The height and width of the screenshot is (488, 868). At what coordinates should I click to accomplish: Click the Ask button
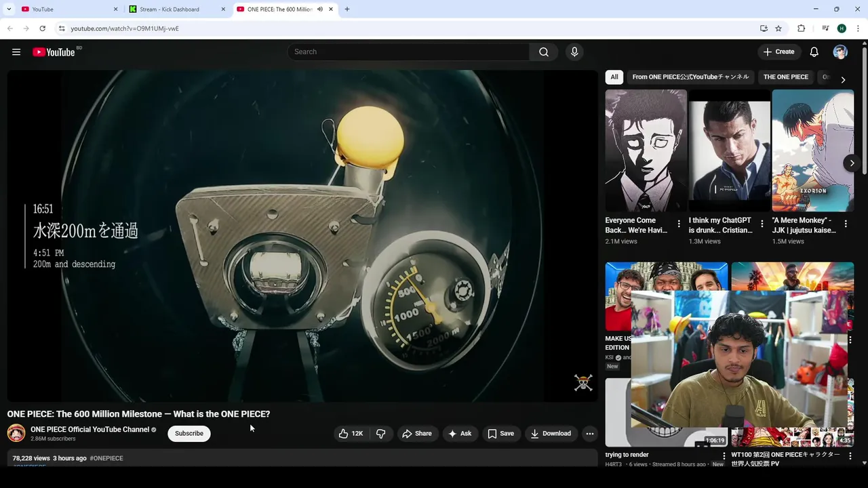click(x=459, y=434)
